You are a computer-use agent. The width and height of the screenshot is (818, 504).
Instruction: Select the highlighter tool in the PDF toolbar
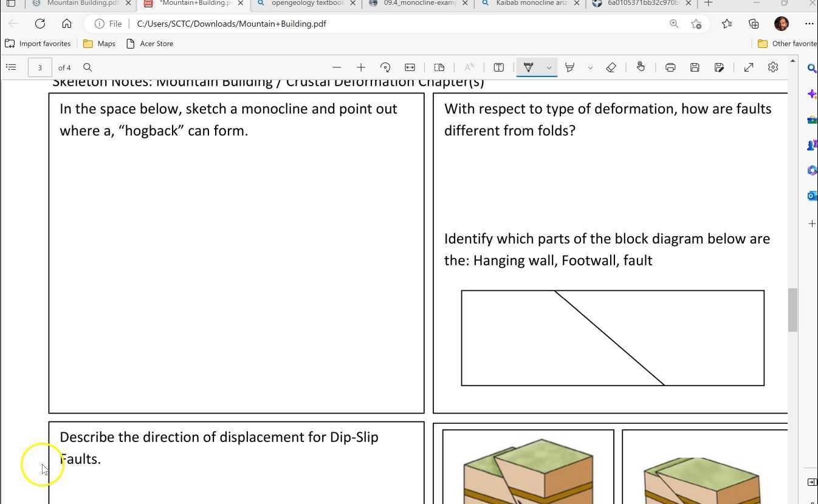tap(570, 67)
